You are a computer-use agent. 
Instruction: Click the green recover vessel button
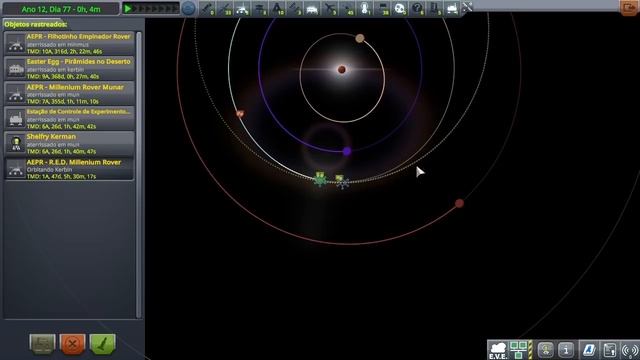102,344
